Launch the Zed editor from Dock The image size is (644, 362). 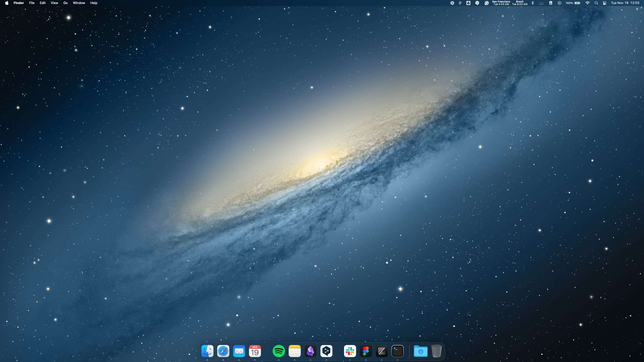pos(382,351)
